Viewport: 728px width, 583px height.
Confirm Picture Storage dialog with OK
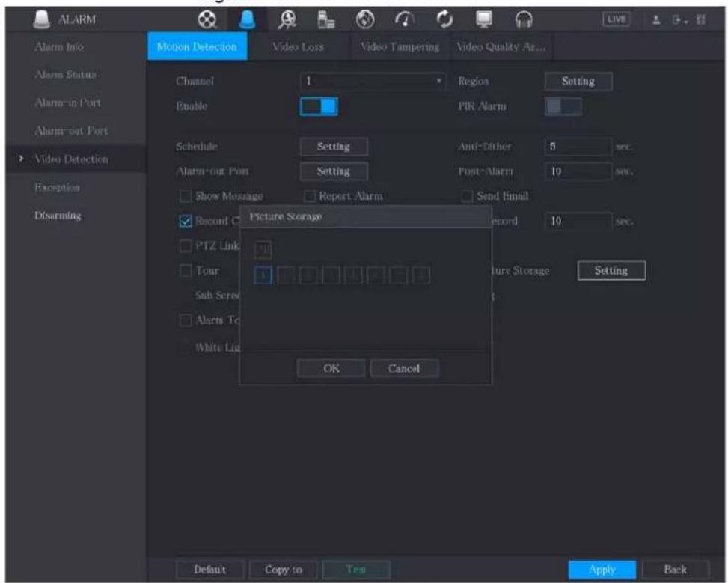click(331, 369)
